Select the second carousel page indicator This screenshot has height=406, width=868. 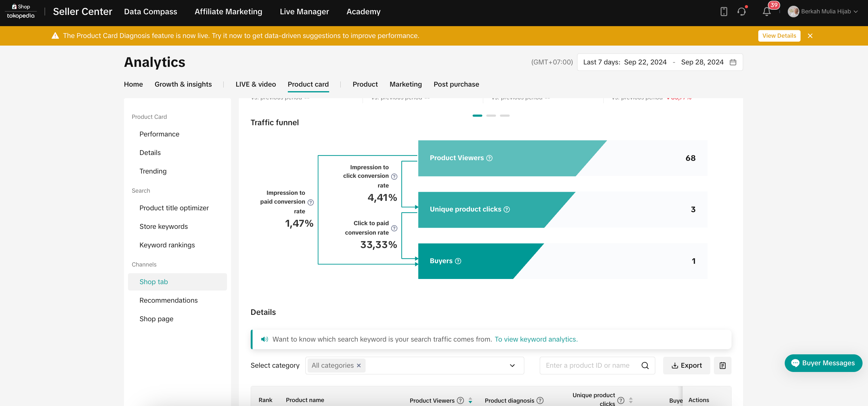pos(491,115)
